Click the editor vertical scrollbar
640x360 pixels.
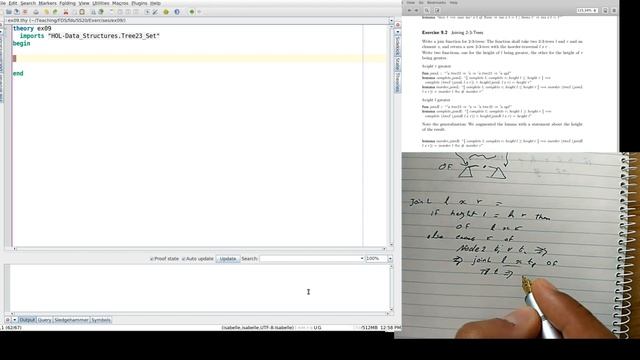point(391,135)
